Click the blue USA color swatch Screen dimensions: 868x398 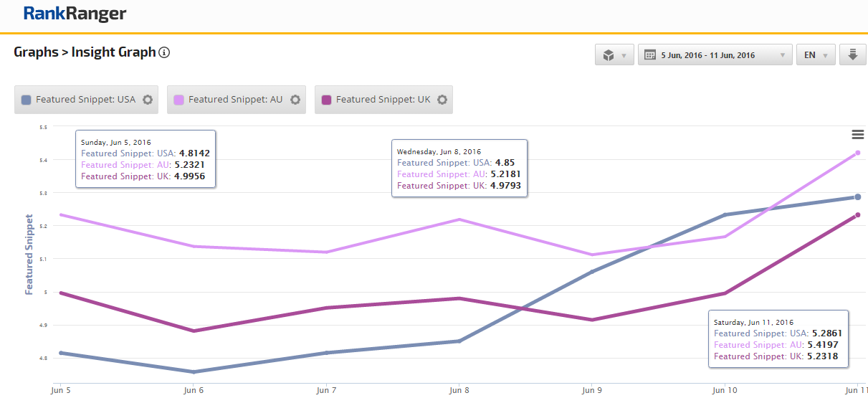tap(27, 100)
